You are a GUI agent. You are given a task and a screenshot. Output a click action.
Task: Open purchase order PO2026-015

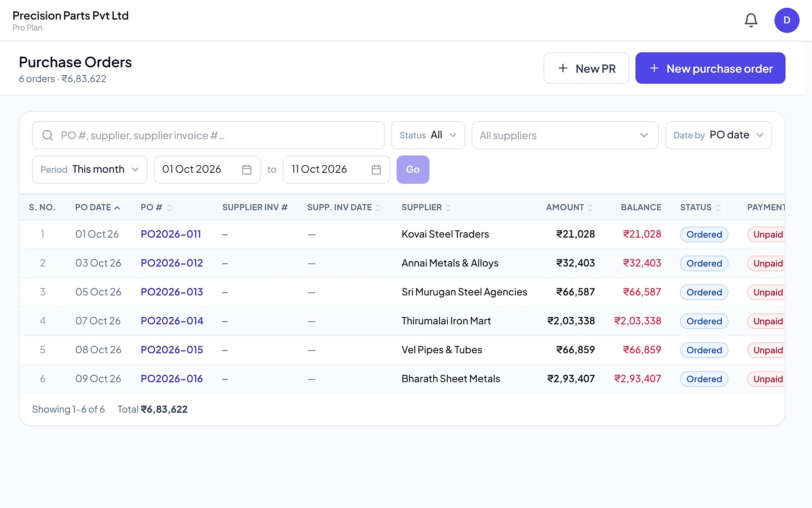[x=172, y=350]
